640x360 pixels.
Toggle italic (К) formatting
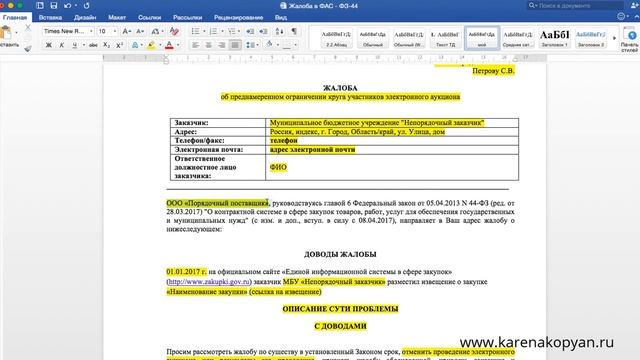[x=62, y=45]
